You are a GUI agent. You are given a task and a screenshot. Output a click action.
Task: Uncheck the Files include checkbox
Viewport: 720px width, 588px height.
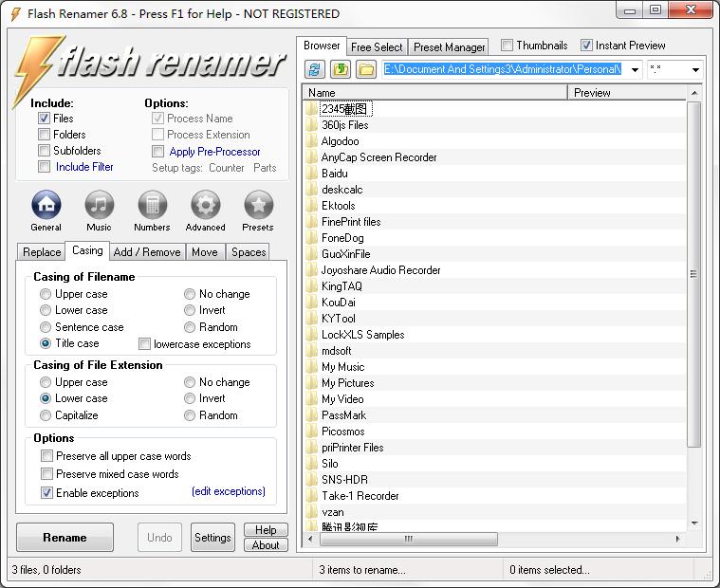tap(44, 119)
